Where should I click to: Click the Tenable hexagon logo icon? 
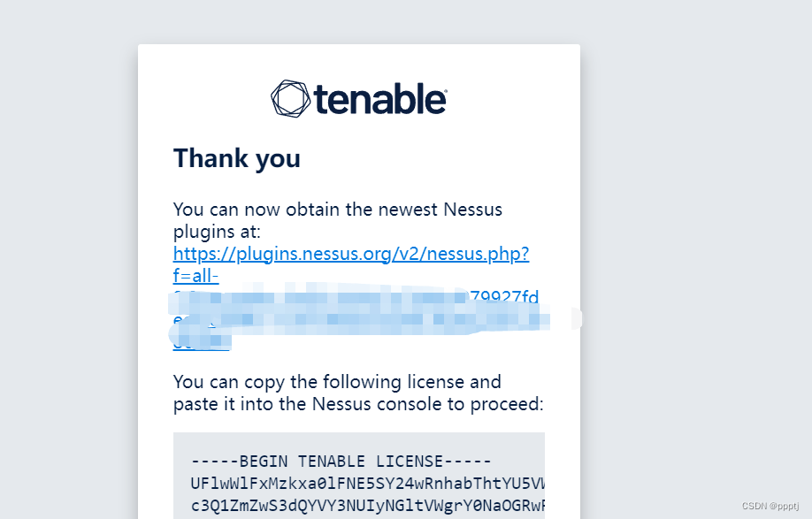click(290, 98)
